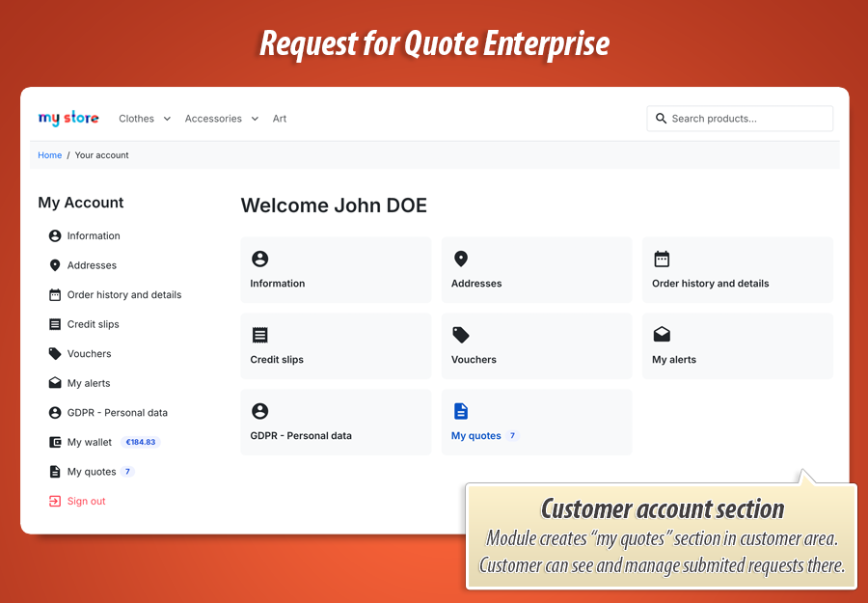Go to Home via breadcrumb
868x603 pixels.
[x=50, y=155]
